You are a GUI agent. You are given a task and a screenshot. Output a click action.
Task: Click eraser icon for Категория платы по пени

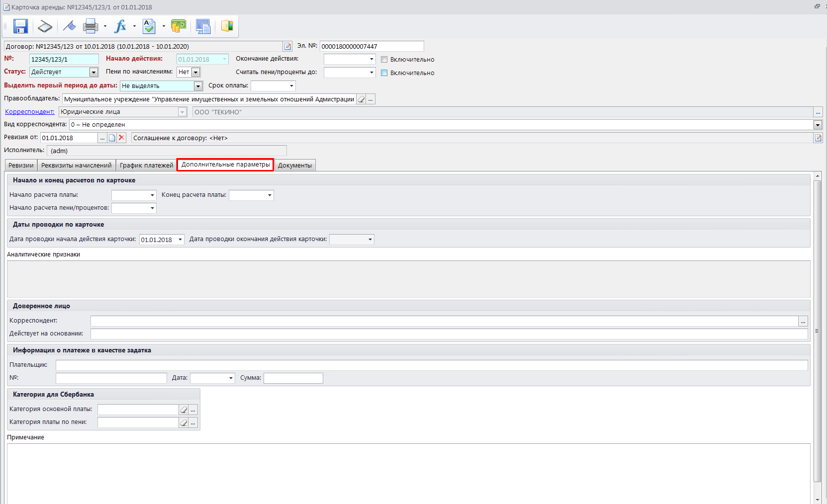pyautogui.click(x=184, y=422)
